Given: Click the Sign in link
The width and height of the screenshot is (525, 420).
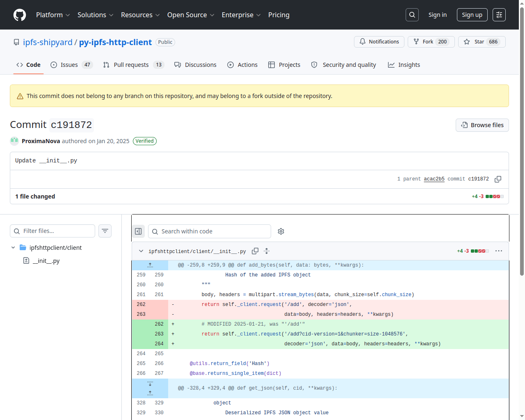Looking at the screenshot, I should pos(438,15).
